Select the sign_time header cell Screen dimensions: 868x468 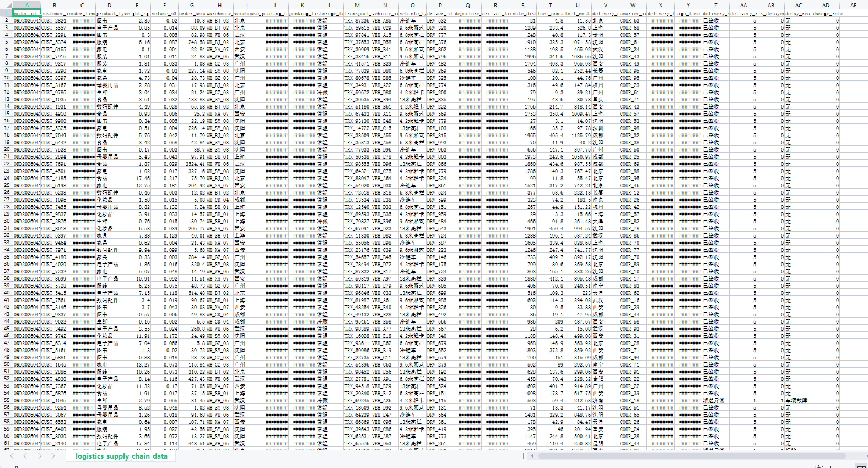[688, 13]
